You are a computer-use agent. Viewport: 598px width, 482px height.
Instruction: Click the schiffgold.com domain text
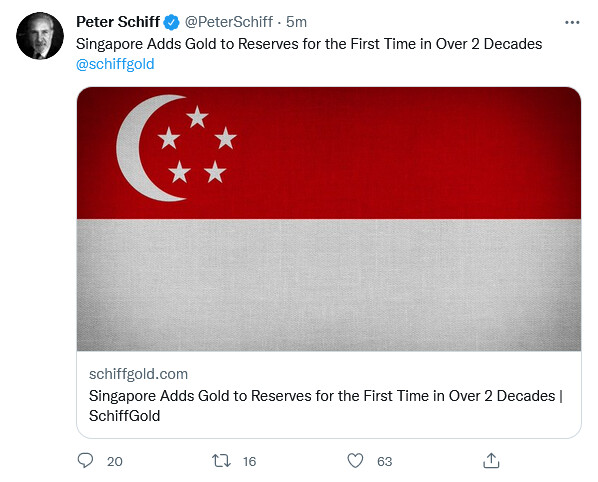click(x=138, y=374)
